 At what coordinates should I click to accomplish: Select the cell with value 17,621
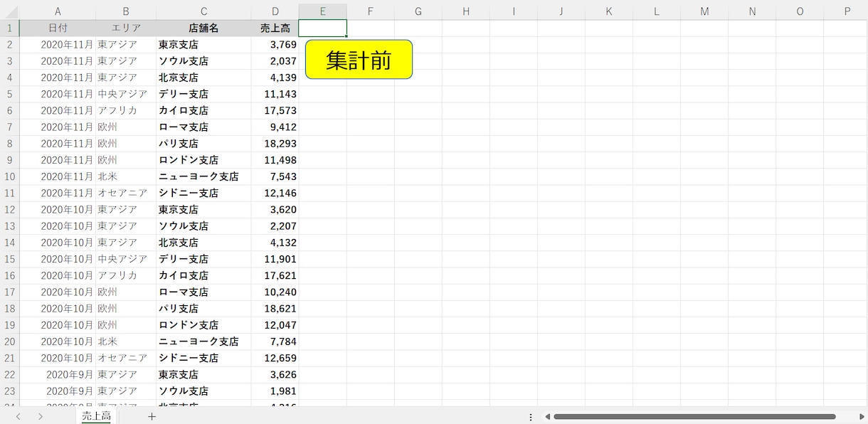point(275,275)
